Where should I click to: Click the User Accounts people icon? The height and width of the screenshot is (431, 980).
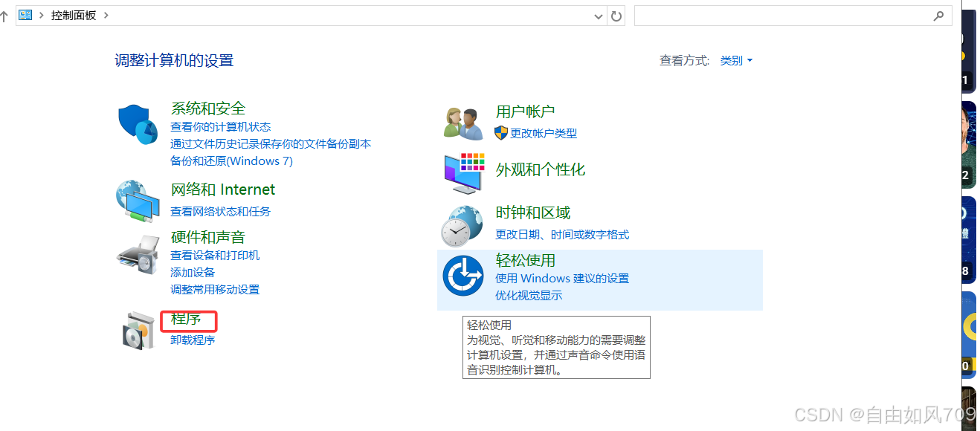coord(463,123)
